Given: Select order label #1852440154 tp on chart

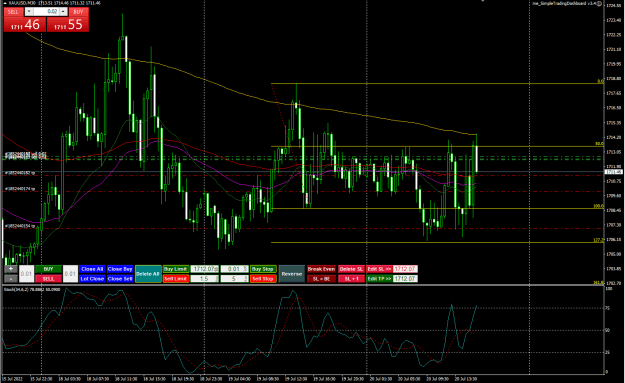Looking at the screenshot, I should (x=20, y=226).
